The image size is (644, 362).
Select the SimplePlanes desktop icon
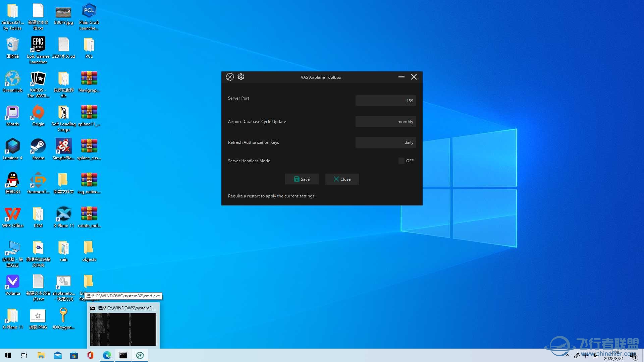click(x=63, y=149)
